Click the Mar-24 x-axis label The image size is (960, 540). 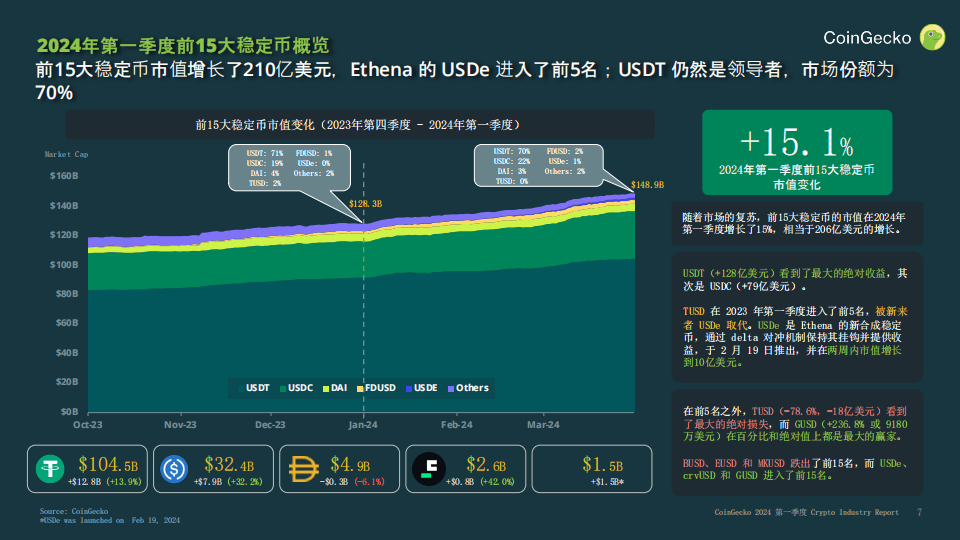543,425
